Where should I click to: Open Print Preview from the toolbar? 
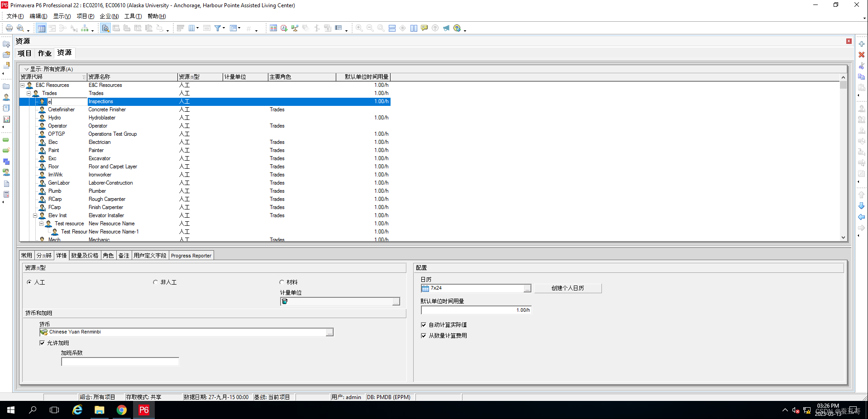[x=20, y=28]
